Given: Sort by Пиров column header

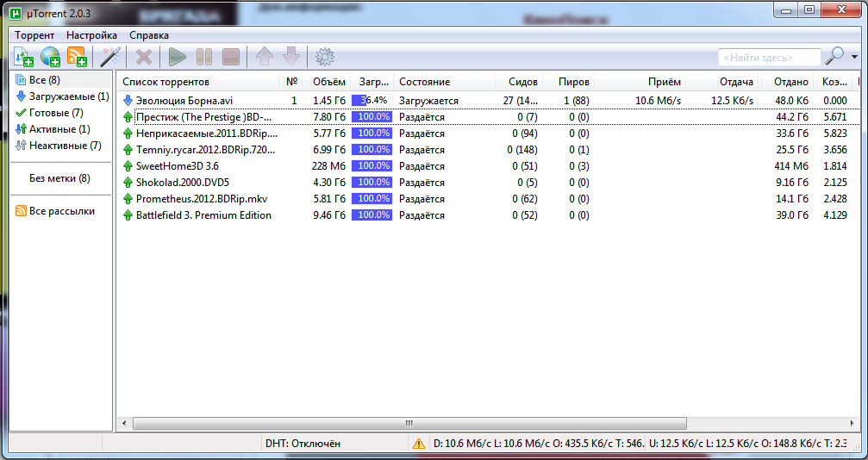Looking at the screenshot, I should point(568,82).
